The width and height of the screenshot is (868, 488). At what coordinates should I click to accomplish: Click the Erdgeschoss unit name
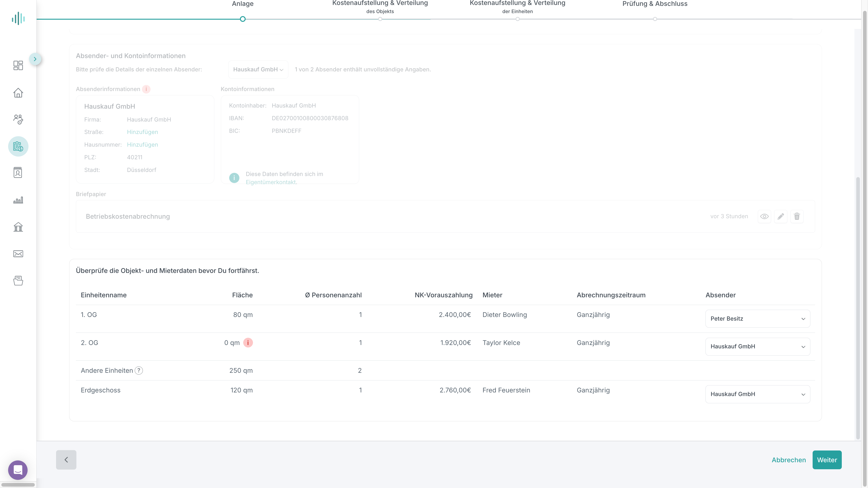pos(100,390)
